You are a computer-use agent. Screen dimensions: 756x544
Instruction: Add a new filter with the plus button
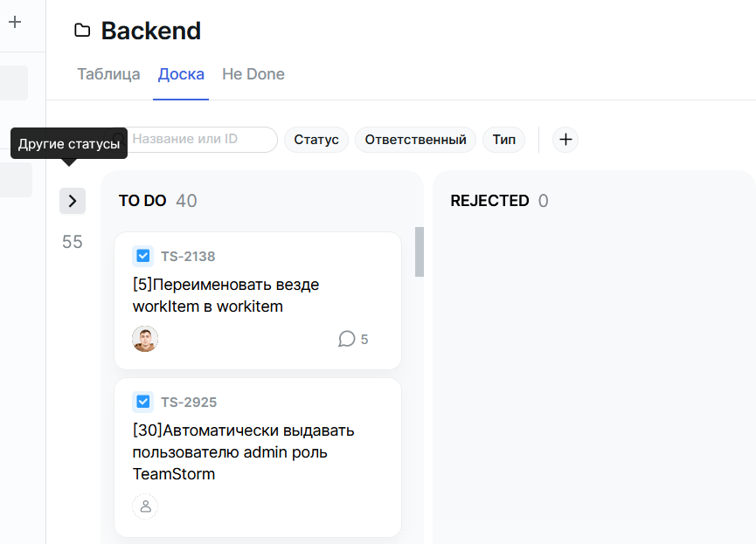565,140
